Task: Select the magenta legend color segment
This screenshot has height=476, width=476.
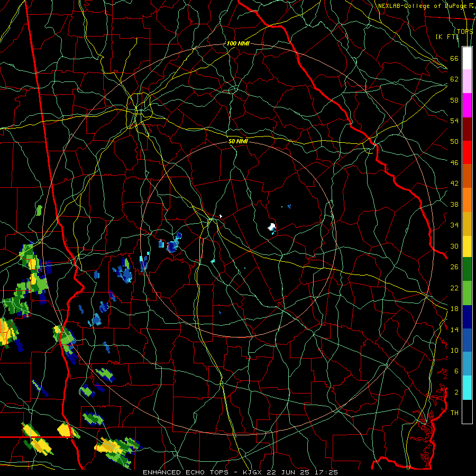Action: tap(467, 105)
